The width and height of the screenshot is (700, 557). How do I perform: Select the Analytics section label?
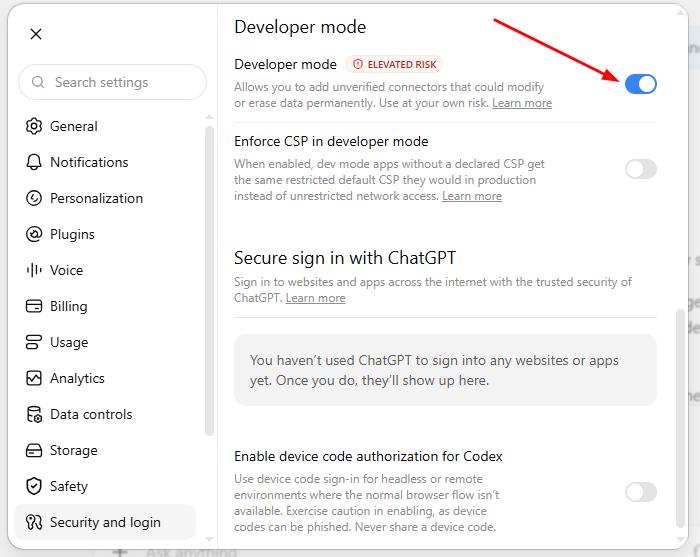coord(77,378)
